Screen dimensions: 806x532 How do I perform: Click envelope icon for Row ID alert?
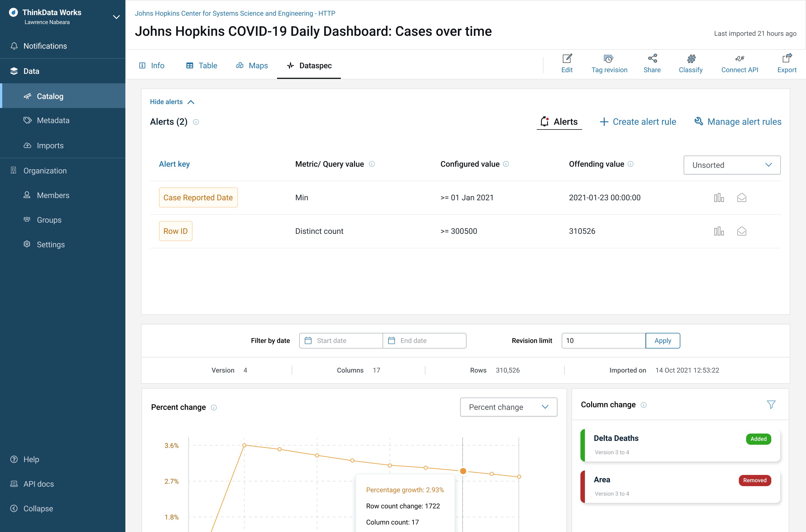coord(742,231)
